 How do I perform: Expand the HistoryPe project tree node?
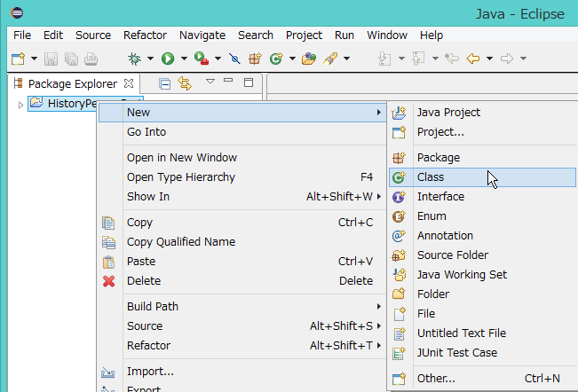pyautogui.click(x=20, y=105)
